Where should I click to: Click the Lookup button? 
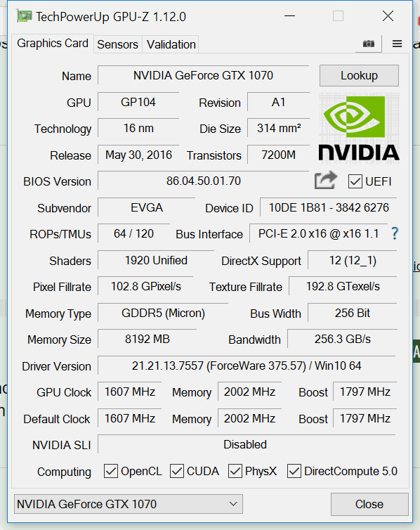[359, 75]
